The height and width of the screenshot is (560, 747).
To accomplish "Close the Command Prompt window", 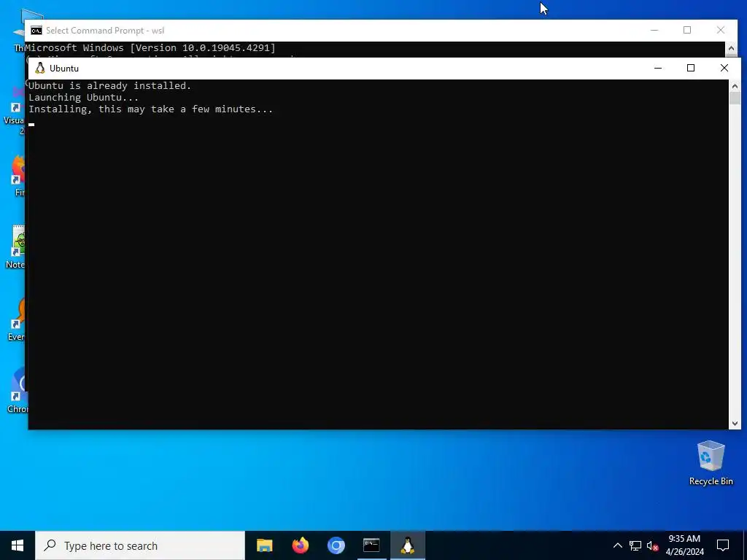I will click(x=721, y=30).
